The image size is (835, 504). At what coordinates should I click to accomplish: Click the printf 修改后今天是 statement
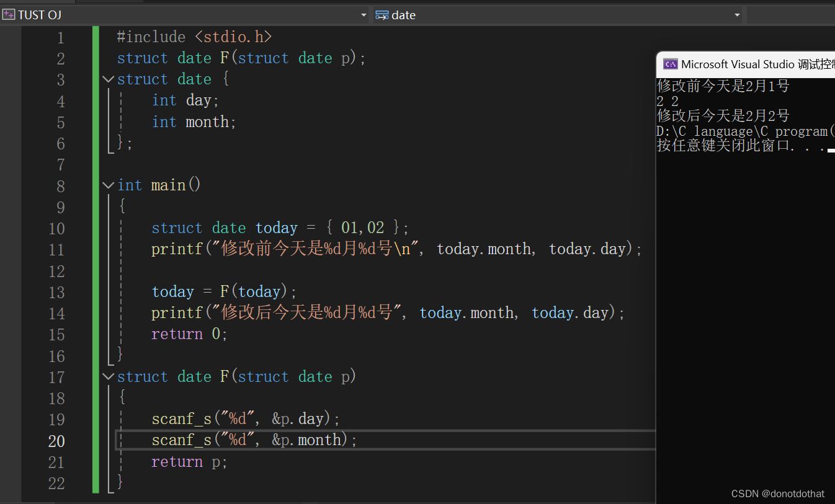pos(388,313)
